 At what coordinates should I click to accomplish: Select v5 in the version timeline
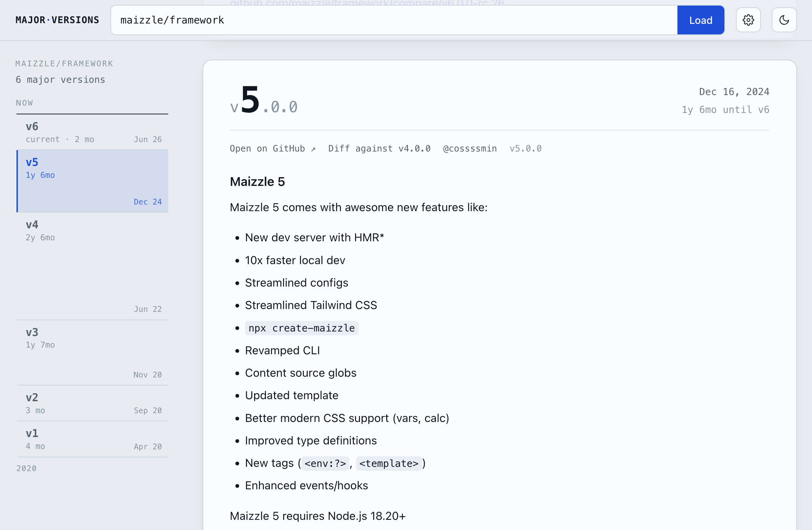pos(93,181)
